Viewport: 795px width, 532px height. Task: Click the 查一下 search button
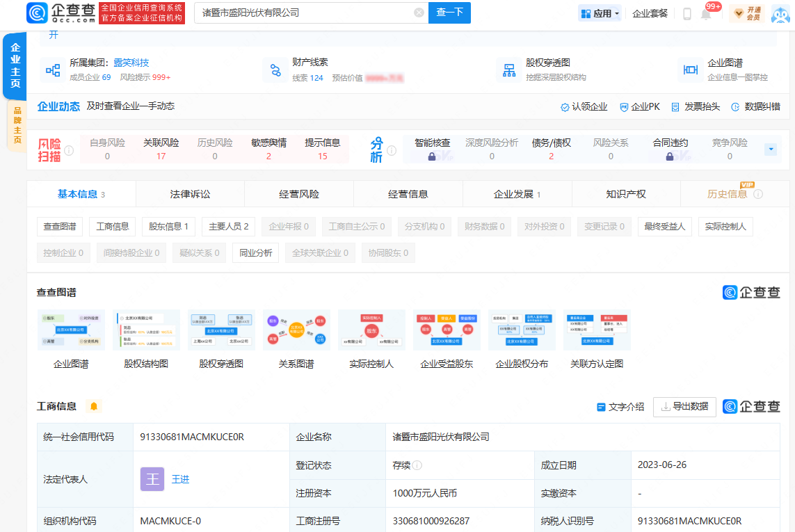[449, 13]
